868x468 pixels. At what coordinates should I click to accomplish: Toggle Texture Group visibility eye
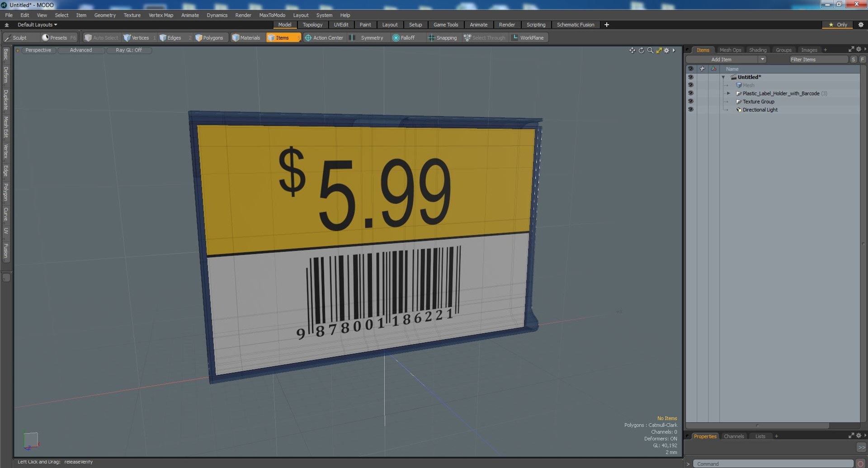(x=690, y=101)
